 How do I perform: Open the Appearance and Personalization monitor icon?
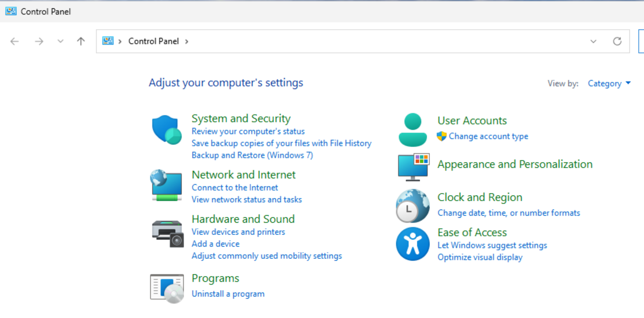pyautogui.click(x=414, y=167)
